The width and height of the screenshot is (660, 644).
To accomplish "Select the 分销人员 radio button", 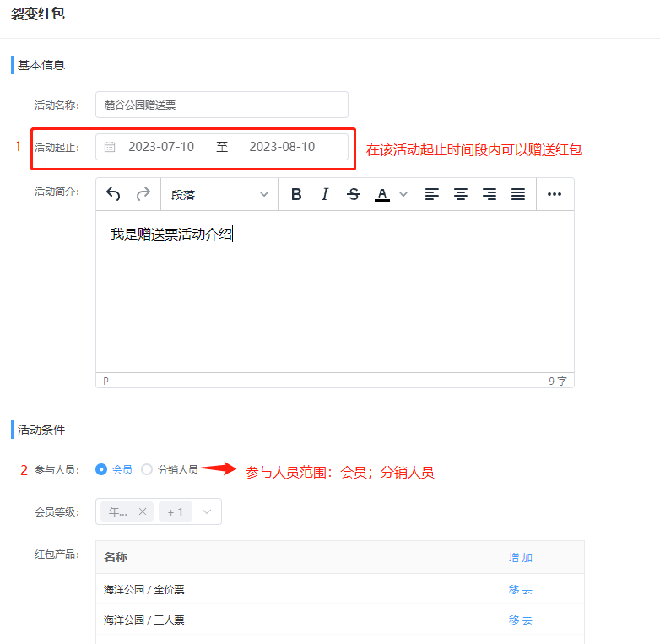I will coord(147,469).
